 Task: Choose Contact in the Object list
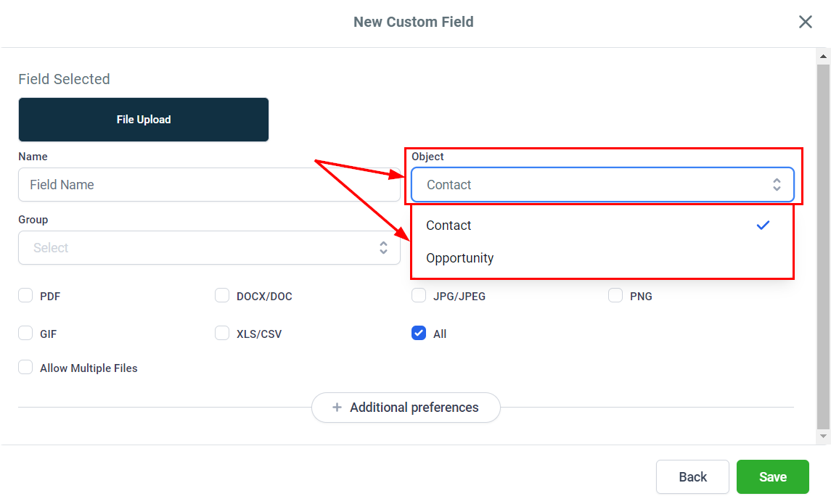click(x=449, y=226)
